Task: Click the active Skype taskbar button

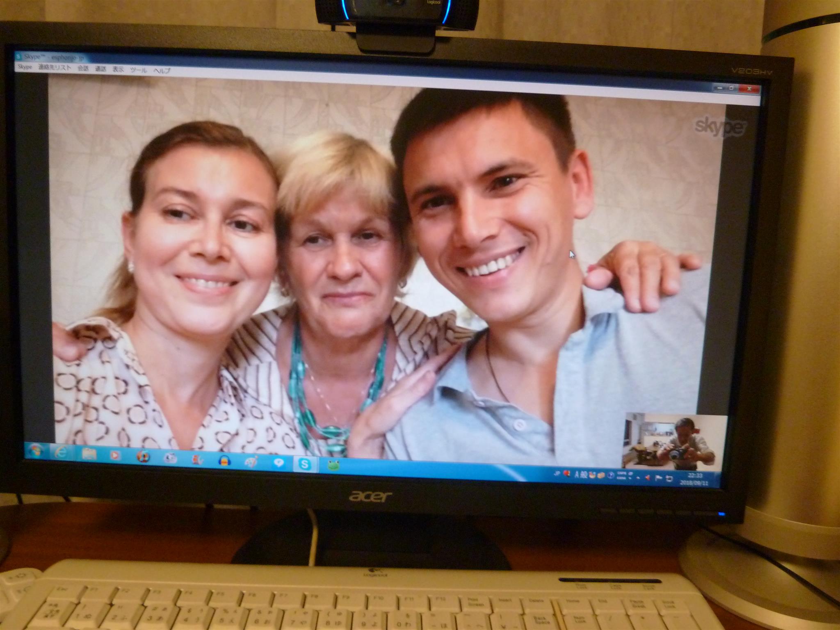Action: [x=305, y=464]
